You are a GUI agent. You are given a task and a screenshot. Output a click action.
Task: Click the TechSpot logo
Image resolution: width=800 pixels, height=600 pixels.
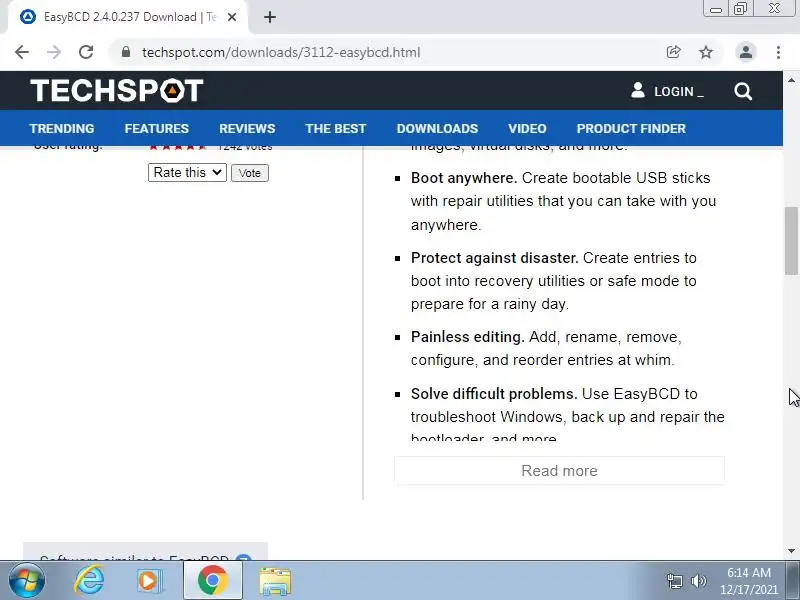117,90
